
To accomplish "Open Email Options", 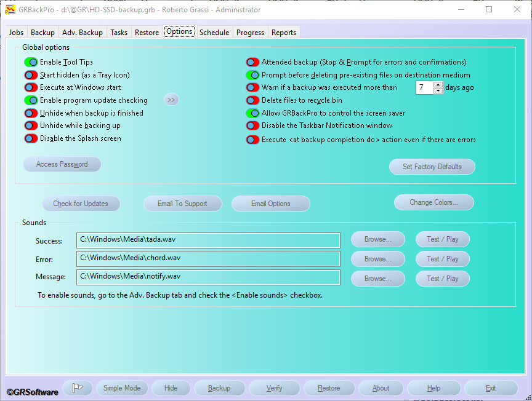I will (271, 204).
